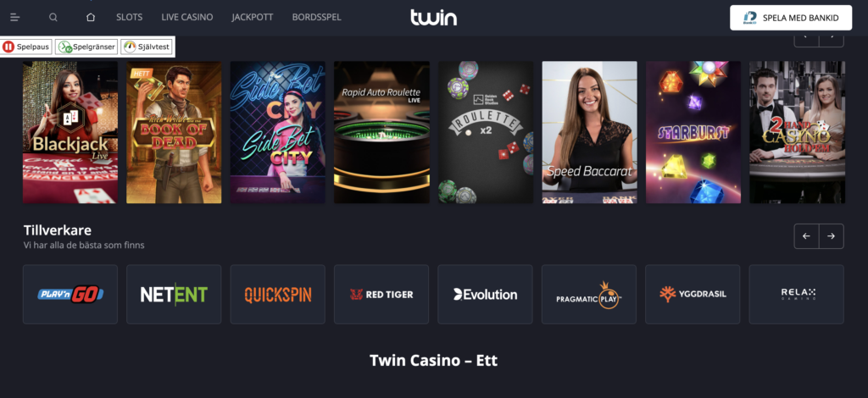
Task: Open the Pragmatic Play provider tile
Action: click(589, 294)
